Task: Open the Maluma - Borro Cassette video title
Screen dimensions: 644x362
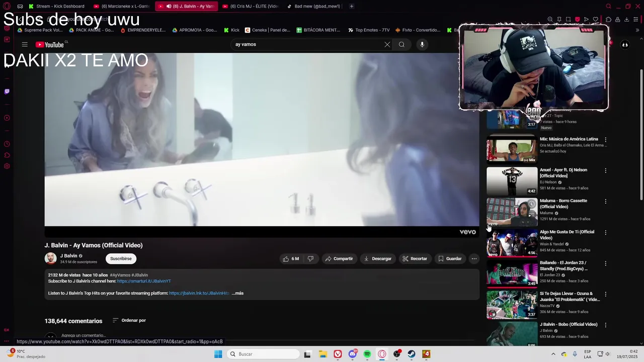Action: pos(563,204)
